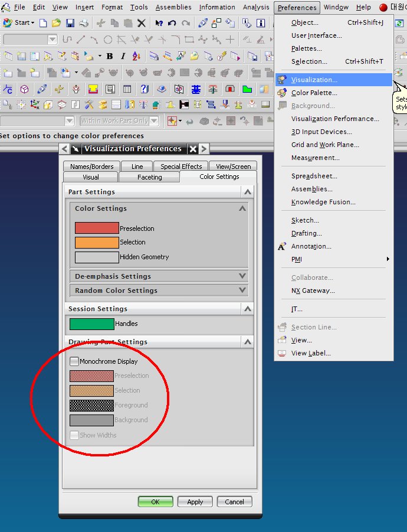This screenshot has width=407, height=532.
Task: Expand the De-emphasis Settings section
Action: point(242,276)
